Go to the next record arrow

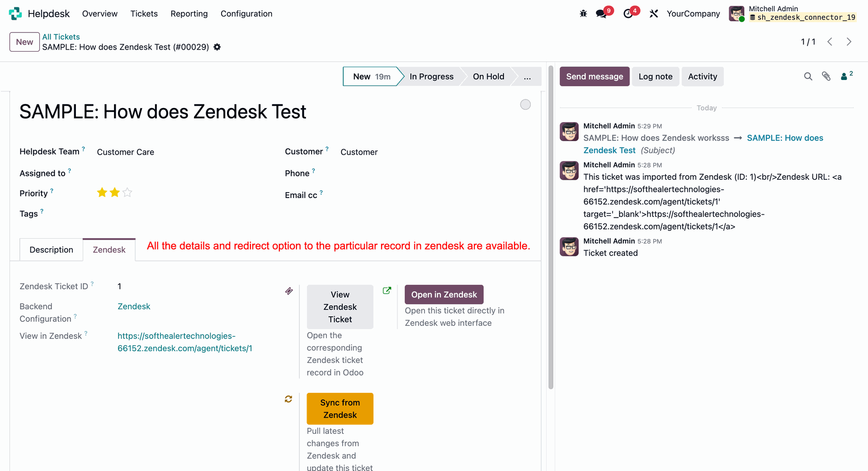click(849, 42)
